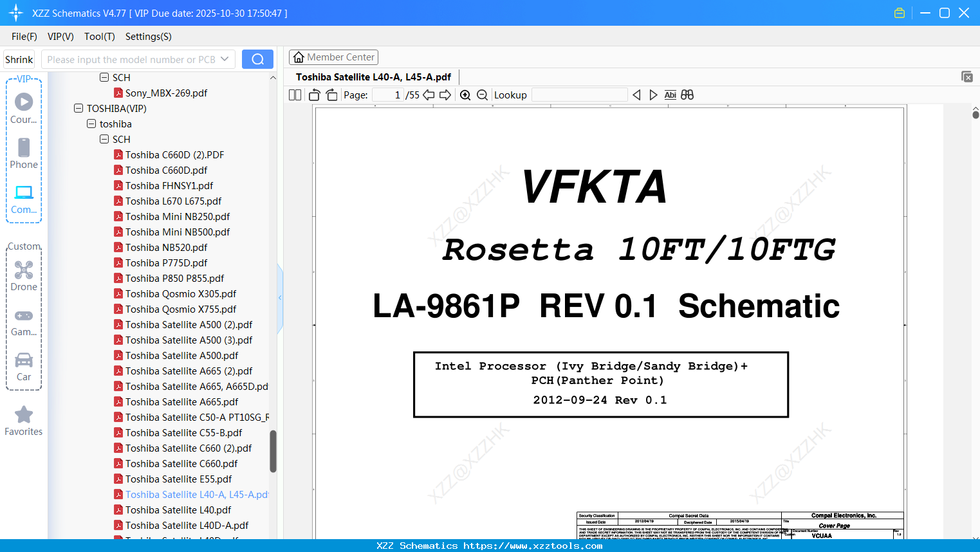Find previous lookup result triangle

click(636, 95)
